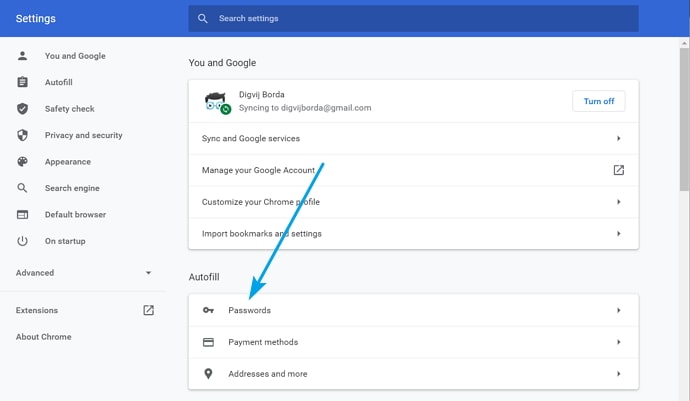The height and width of the screenshot is (401, 690).
Task: Click the chevron on the Passwords row
Action: [x=618, y=310]
